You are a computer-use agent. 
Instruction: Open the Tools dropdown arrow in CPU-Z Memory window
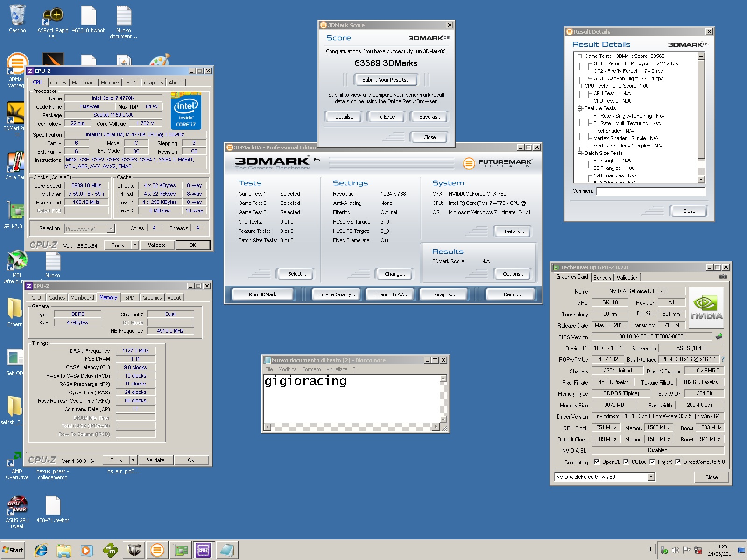pyautogui.click(x=133, y=460)
